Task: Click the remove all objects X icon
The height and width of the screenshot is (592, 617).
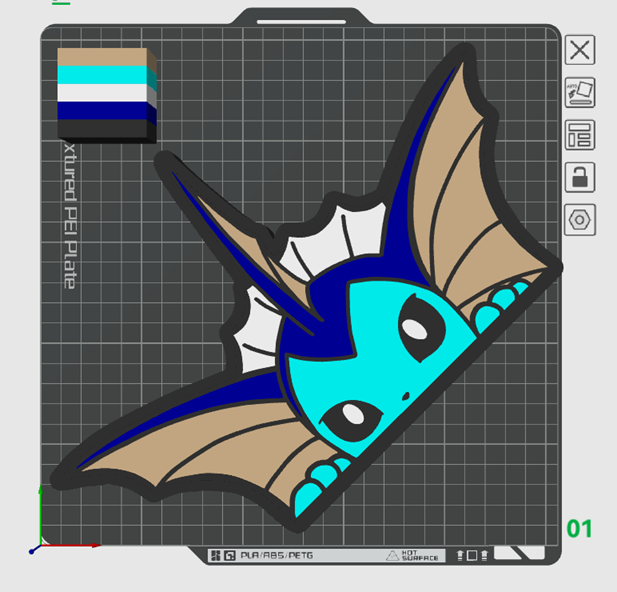Action: (580, 50)
